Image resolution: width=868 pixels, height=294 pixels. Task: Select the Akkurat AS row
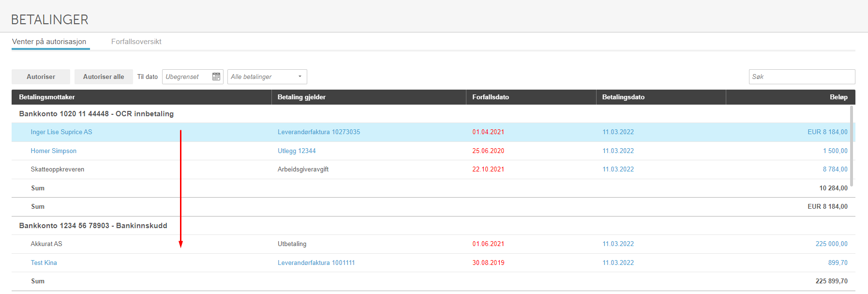(x=433, y=244)
